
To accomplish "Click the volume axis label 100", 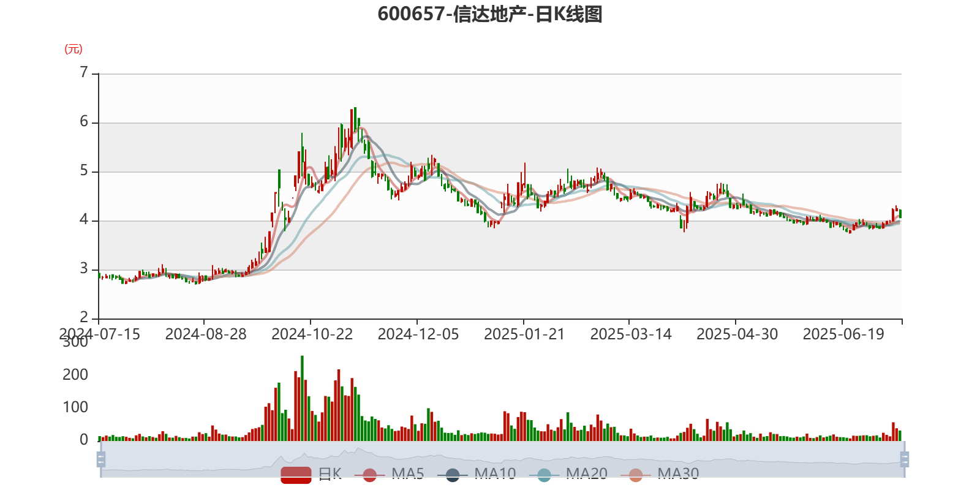I will (x=75, y=407).
